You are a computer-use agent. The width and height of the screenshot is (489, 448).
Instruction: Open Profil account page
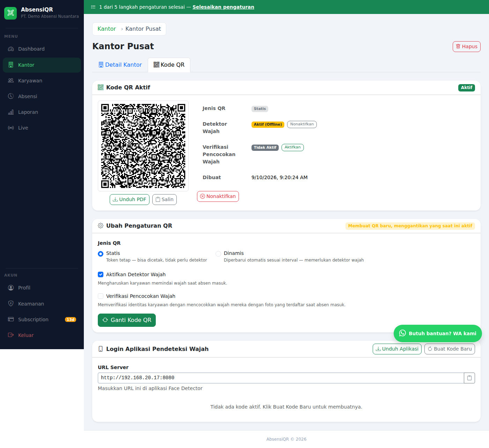click(x=42, y=288)
